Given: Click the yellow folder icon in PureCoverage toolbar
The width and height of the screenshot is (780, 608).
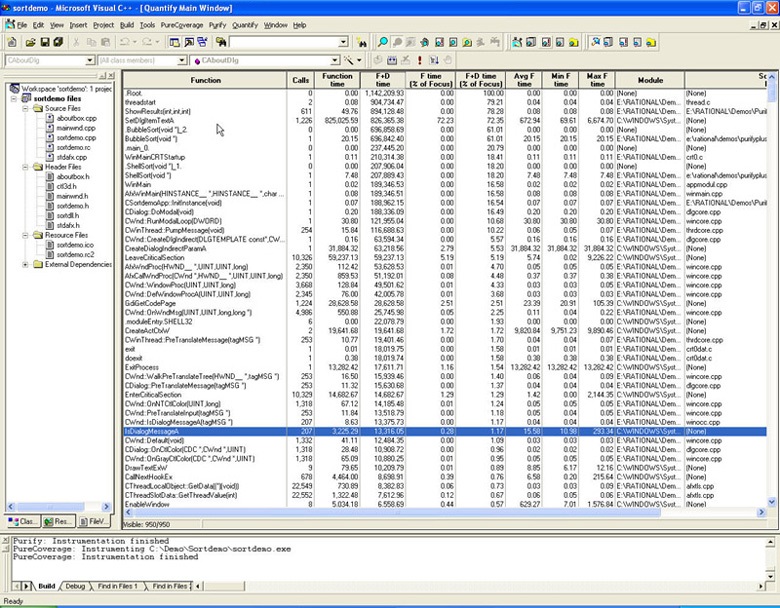Looking at the screenshot, I should tap(574, 43).
